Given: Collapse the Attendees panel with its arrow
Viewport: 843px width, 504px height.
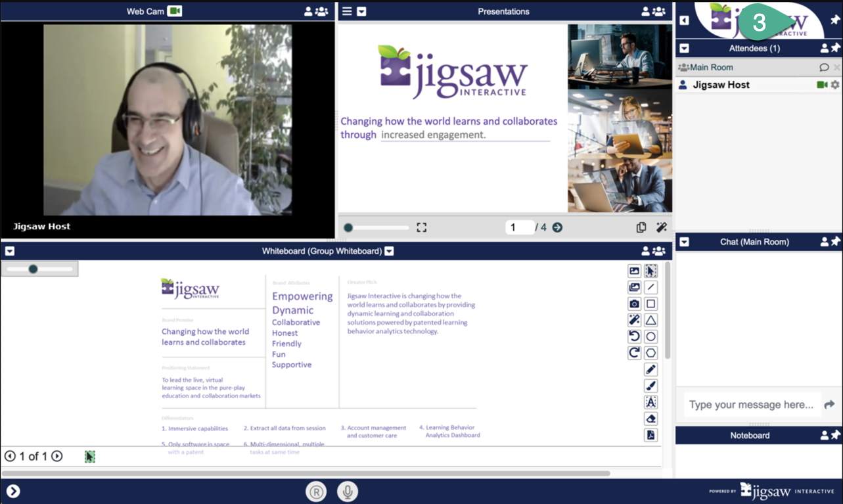Looking at the screenshot, I should pos(684,48).
